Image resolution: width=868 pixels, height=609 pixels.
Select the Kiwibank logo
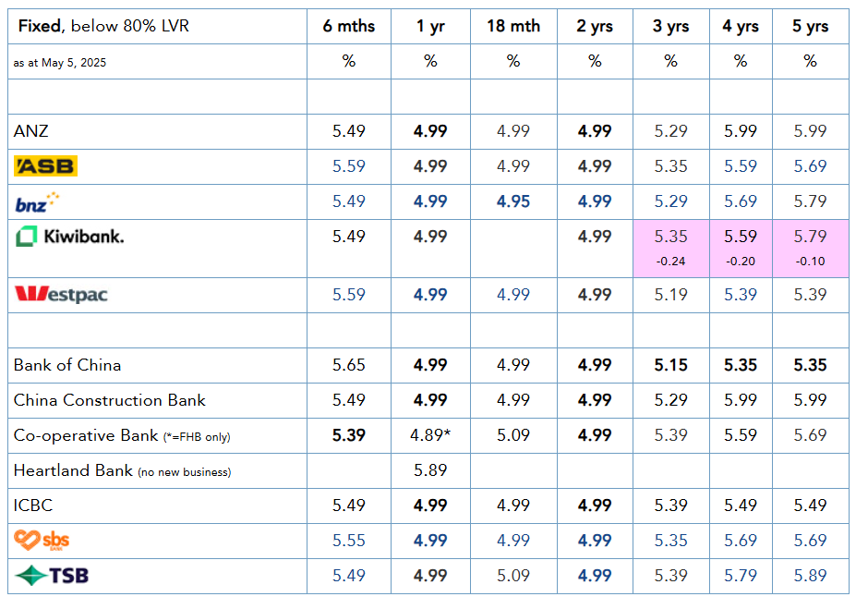70,237
